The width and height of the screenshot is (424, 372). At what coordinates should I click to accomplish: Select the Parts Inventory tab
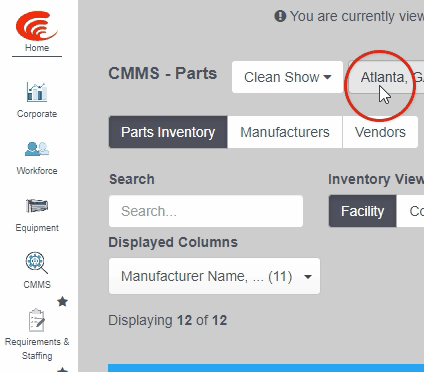168,132
